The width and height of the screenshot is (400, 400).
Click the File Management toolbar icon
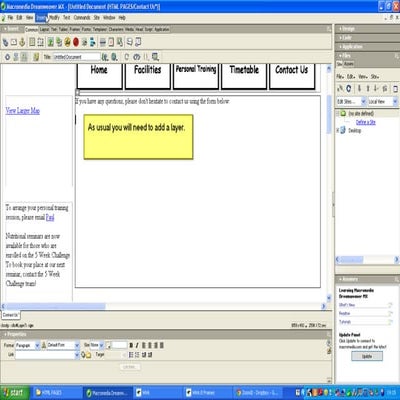[x=105, y=57]
